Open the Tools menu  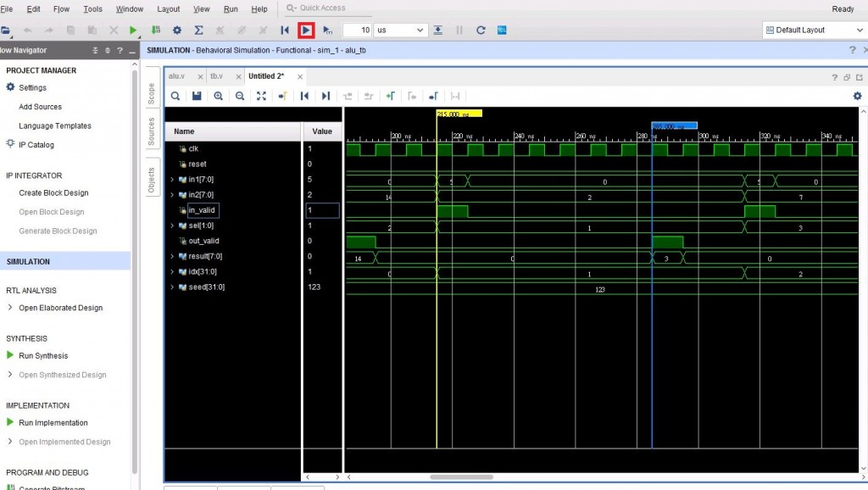93,8
